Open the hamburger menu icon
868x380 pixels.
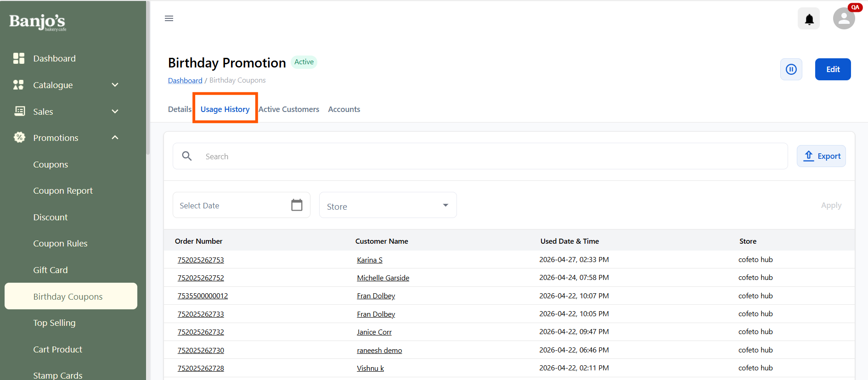169,18
